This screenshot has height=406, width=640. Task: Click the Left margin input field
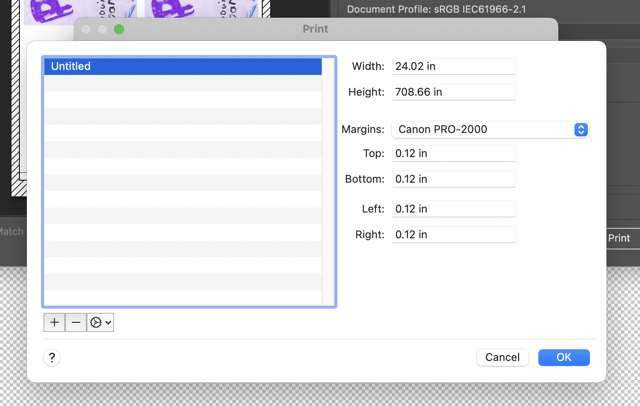click(453, 209)
